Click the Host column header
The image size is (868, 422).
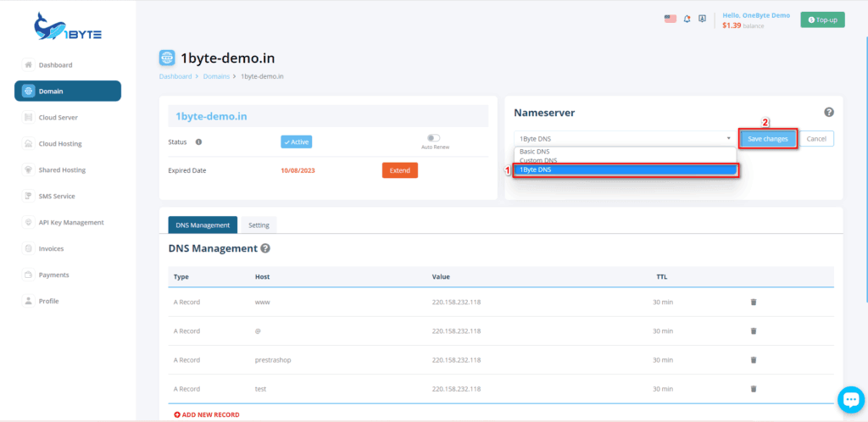pyautogui.click(x=263, y=276)
